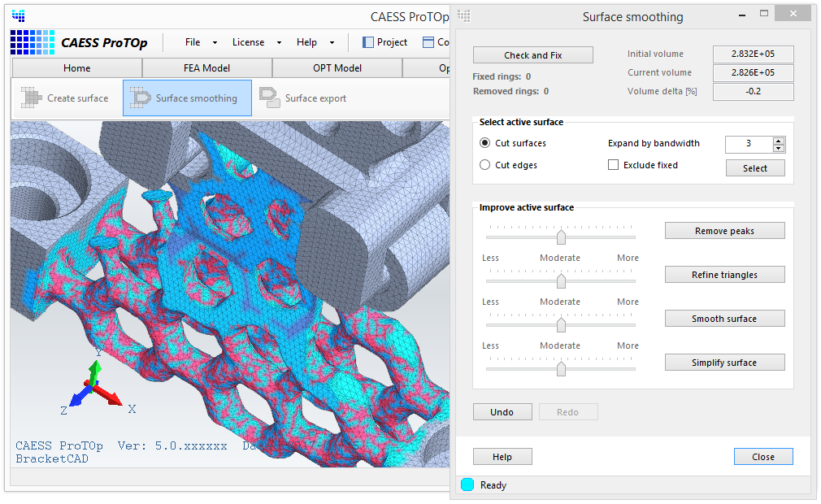The height and width of the screenshot is (504, 821).
Task: Open the File menu dropdown arrow
Action: [215, 42]
